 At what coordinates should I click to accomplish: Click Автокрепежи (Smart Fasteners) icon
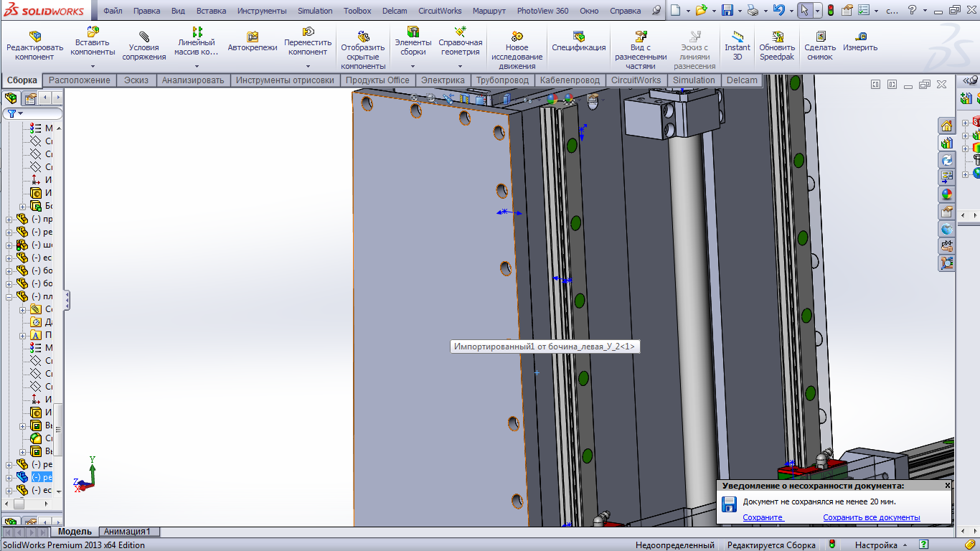253,42
